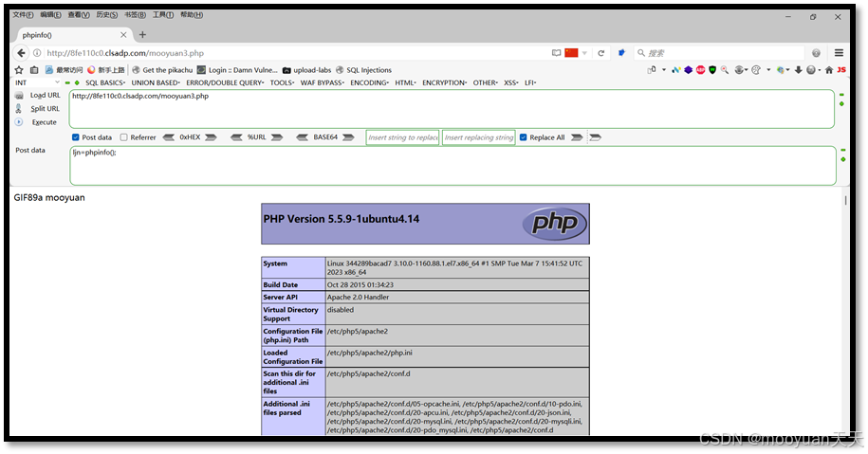Open the 文件(F) menu
This screenshot has width=868, height=454.
[x=24, y=15]
